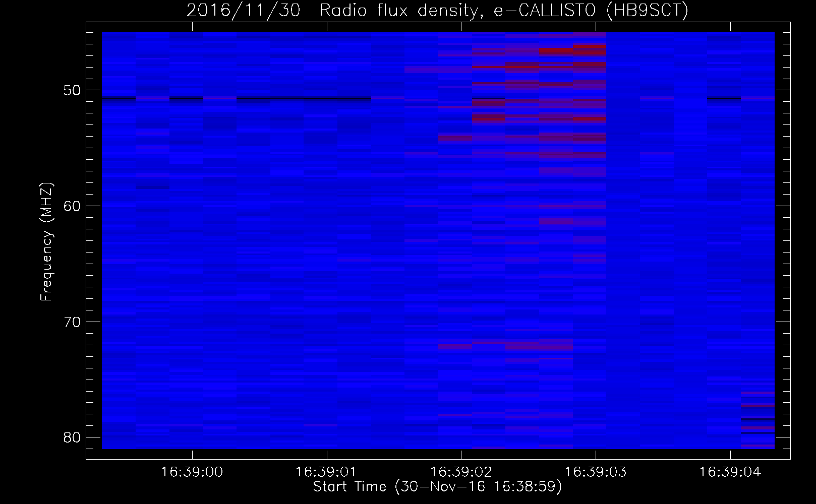Click the 16:39:01 time tick label
The height and width of the screenshot is (504, 816).
point(326,472)
